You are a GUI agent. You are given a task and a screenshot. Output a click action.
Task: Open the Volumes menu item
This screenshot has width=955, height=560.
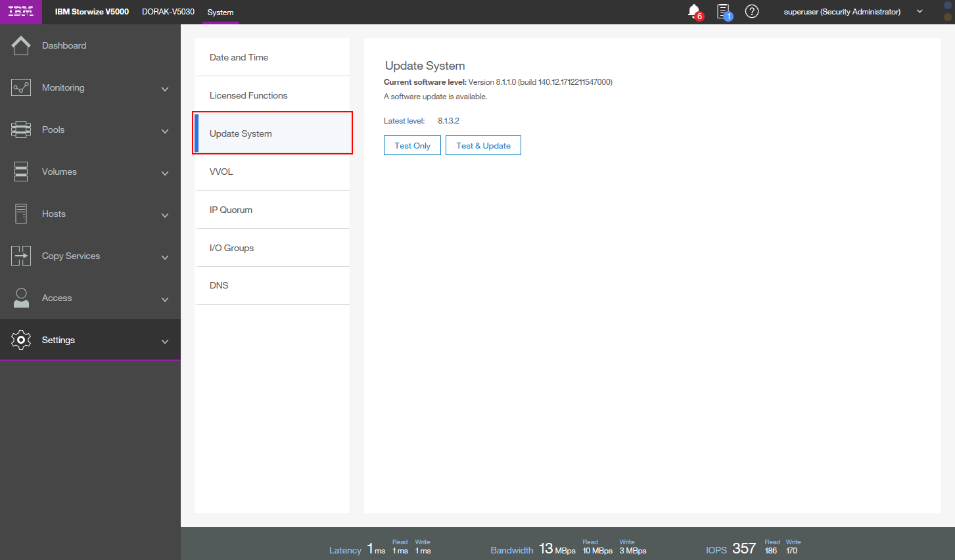90,172
